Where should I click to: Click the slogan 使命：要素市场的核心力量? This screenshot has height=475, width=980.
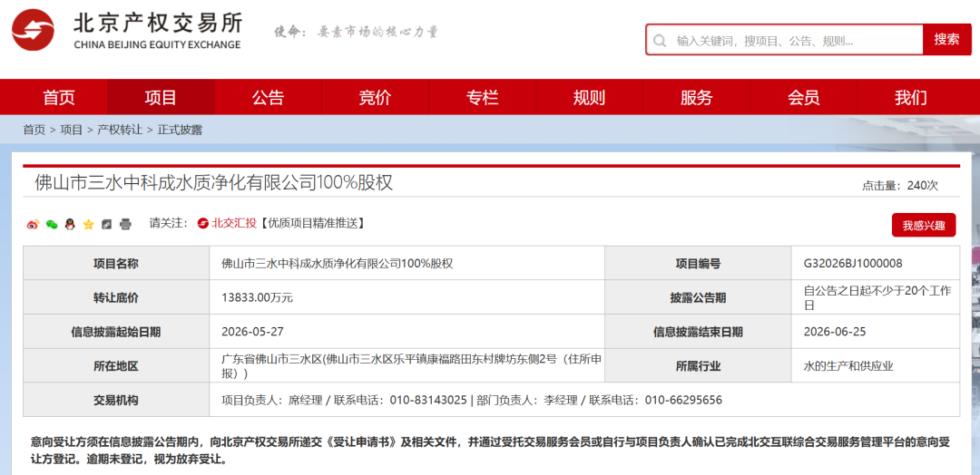coord(357,32)
